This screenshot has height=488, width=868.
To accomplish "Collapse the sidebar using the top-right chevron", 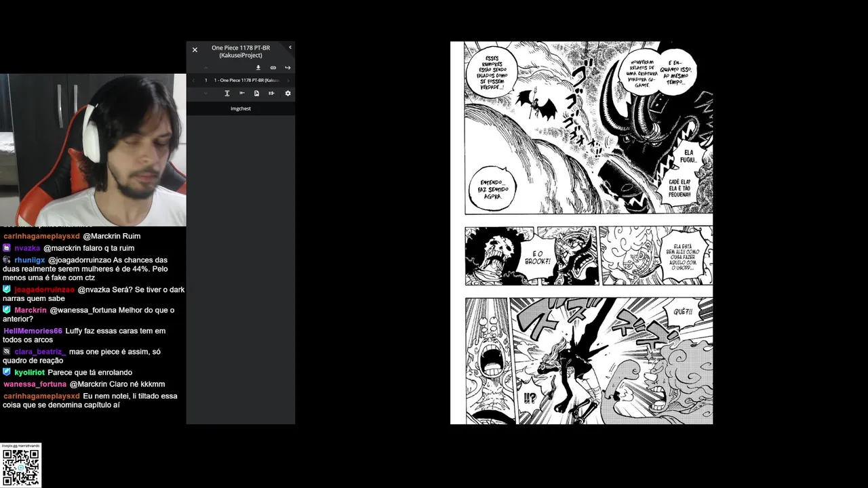I will click(x=290, y=47).
